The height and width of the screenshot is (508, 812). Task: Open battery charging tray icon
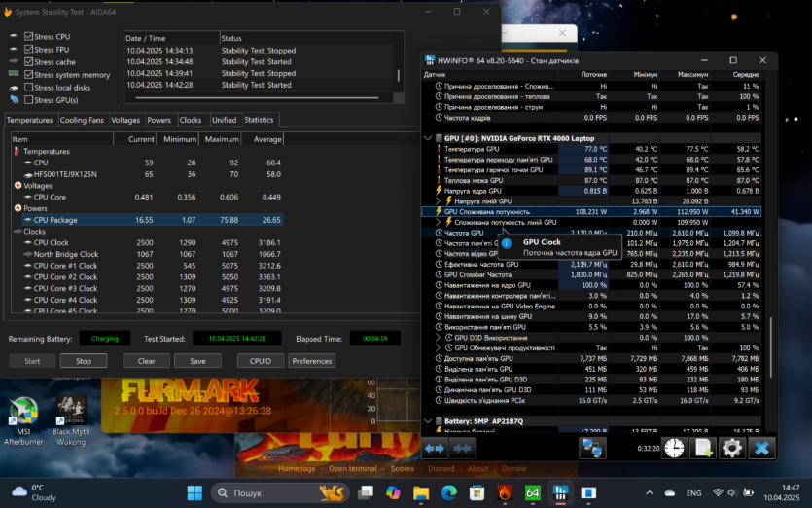(x=748, y=493)
